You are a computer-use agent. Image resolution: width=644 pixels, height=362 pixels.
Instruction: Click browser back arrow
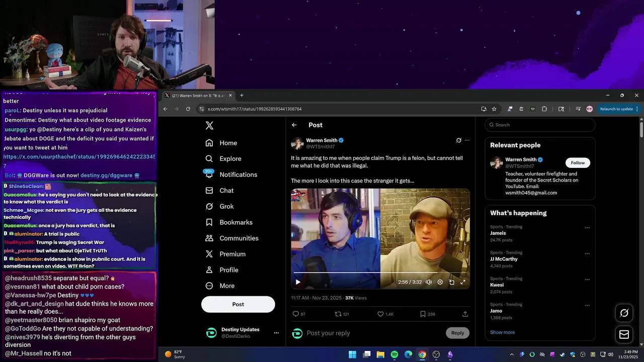tap(165, 109)
